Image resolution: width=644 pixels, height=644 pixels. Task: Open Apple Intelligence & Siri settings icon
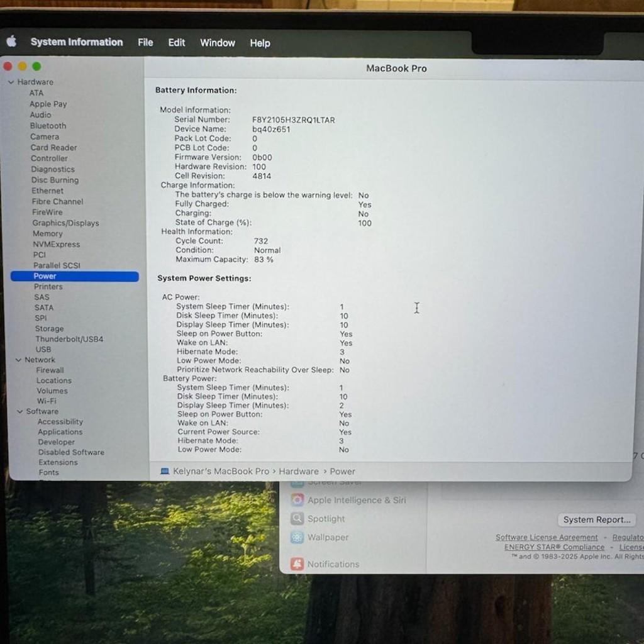tap(297, 500)
